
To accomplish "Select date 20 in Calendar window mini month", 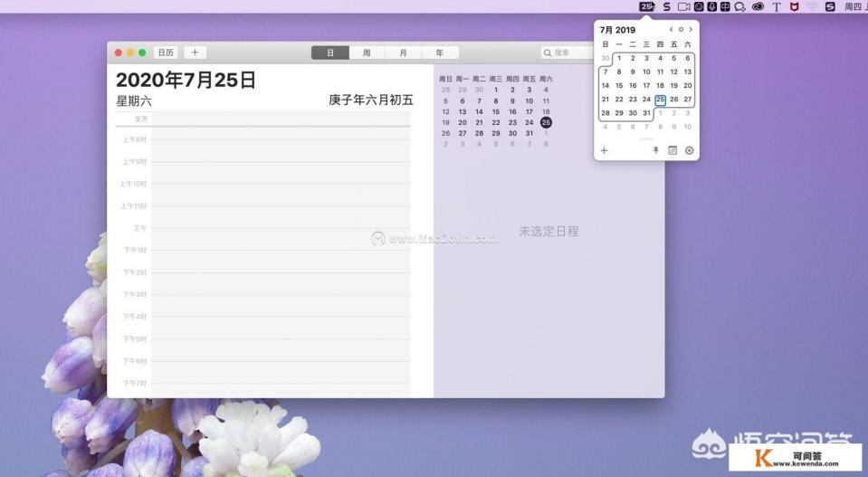I will pyautogui.click(x=463, y=122).
